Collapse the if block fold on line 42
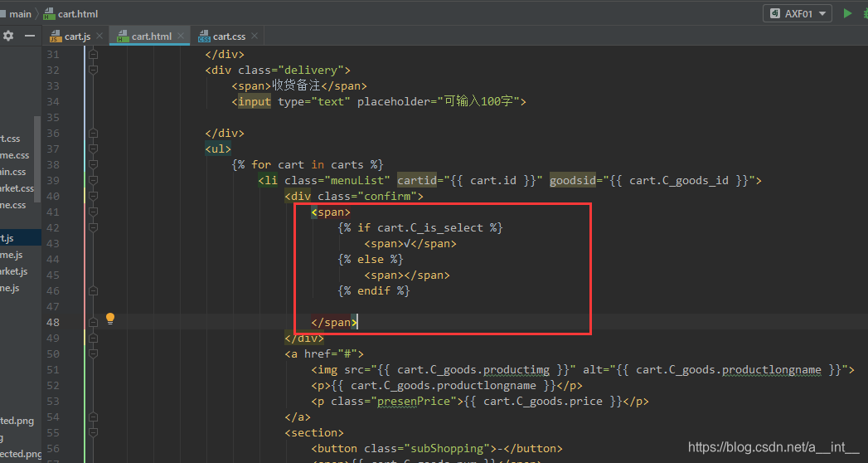This screenshot has width=868, height=463. 93,227
